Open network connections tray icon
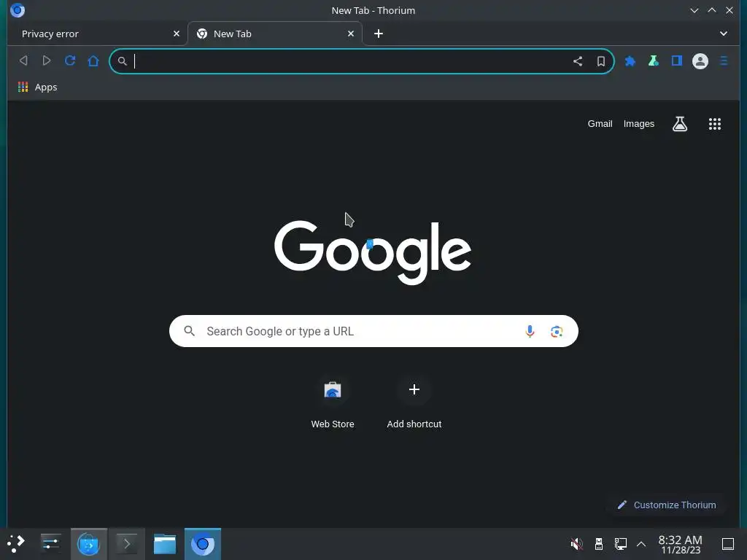Viewport: 747px width, 560px height. (620, 543)
